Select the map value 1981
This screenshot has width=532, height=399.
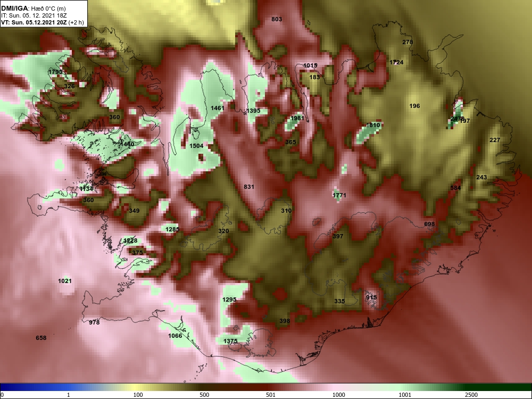tap(297, 118)
